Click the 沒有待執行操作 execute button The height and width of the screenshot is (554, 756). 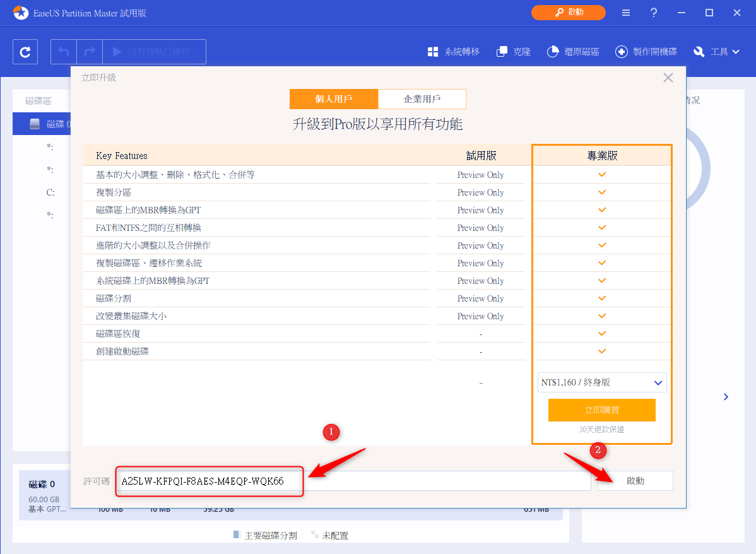coord(154,52)
